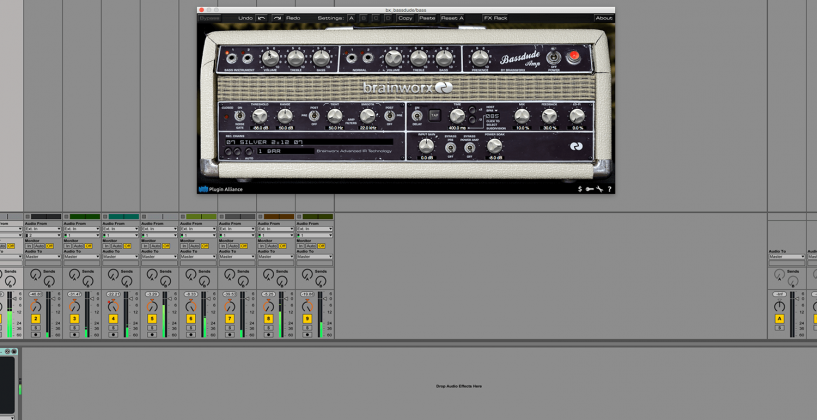Image resolution: width=817 pixels, height=420 pixels.
Task: Click the delay Mix knob
Action: (x=522, y=116)
